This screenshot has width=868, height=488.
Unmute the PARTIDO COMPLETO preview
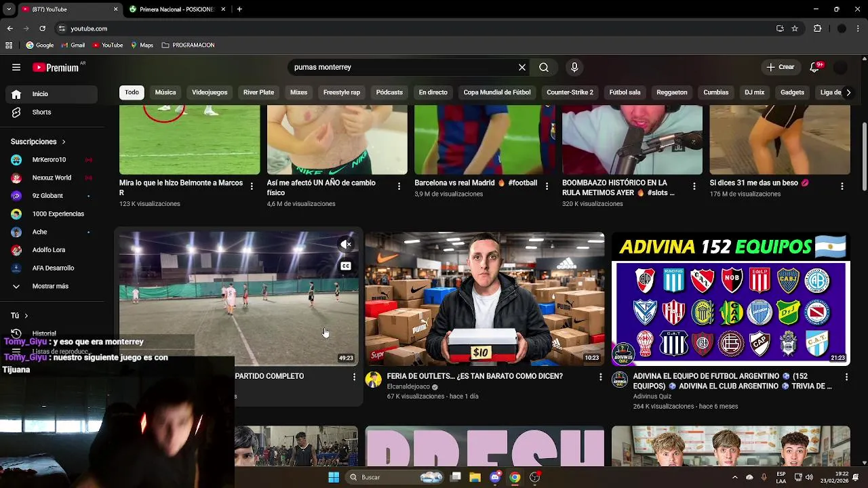(x=346, y=245)
